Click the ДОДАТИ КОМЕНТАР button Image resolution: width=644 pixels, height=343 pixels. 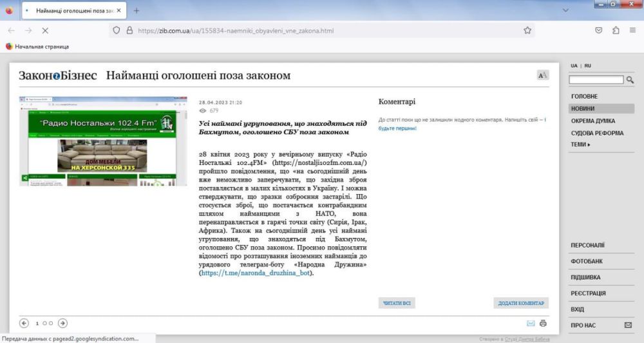[521, 303]
